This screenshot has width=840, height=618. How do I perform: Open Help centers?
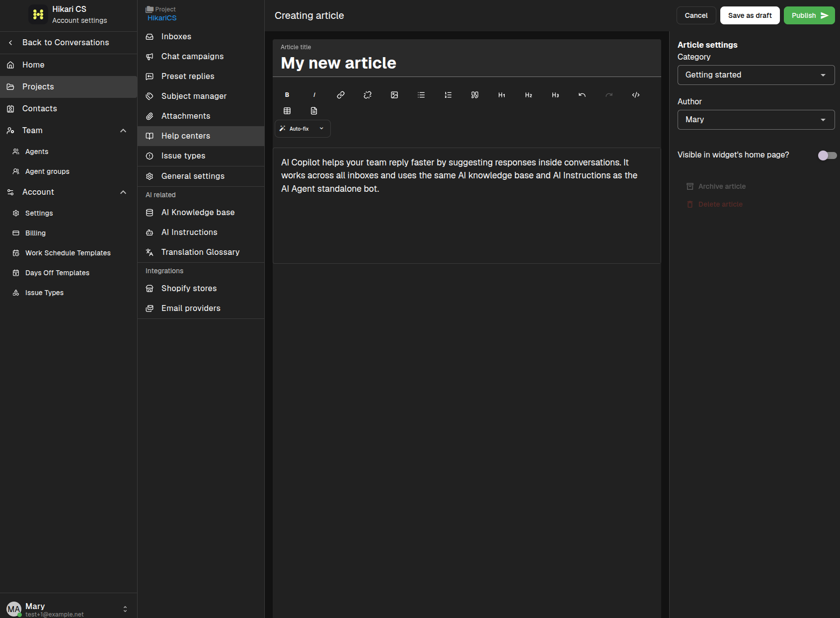pyautogui.click(x=201, y=136)
